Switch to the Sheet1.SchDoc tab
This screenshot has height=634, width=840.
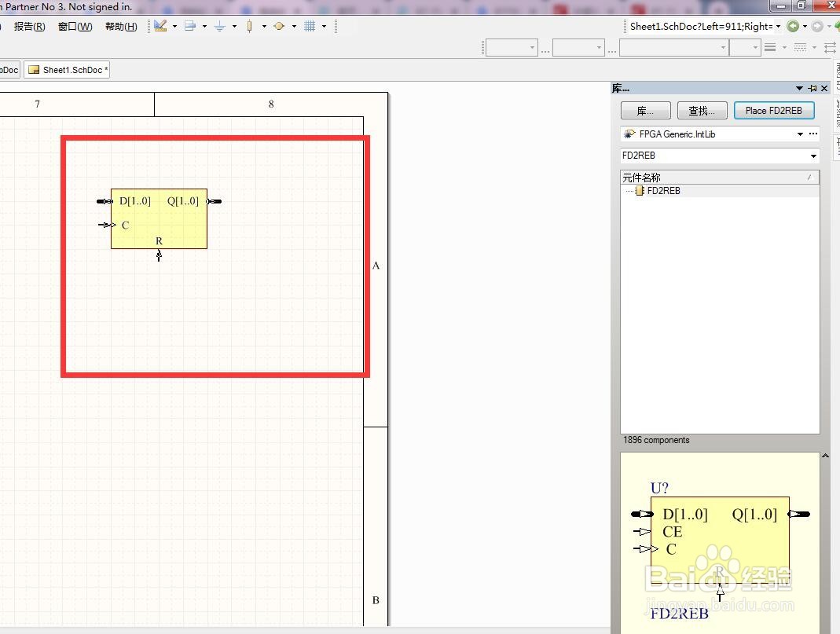[x=67, y=70]
